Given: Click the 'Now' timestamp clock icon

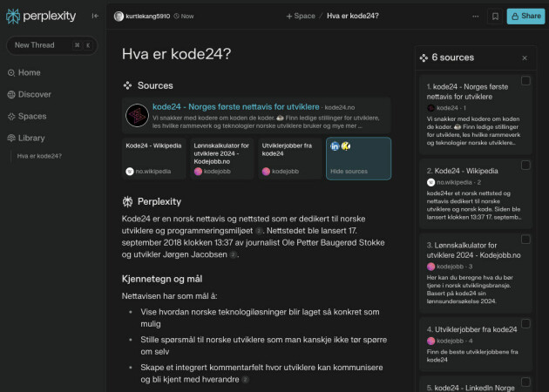Looking at the screenshot, I should coord(176,16).
